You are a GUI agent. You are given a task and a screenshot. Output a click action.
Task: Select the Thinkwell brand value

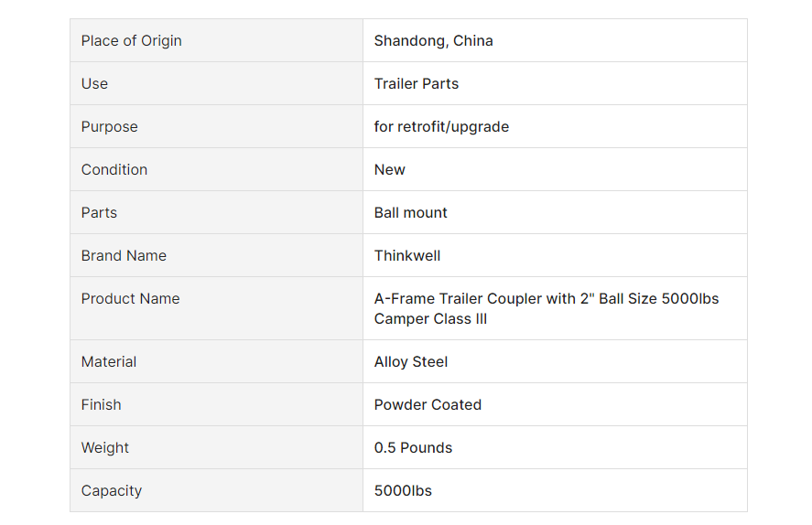(x=407, y=255)
